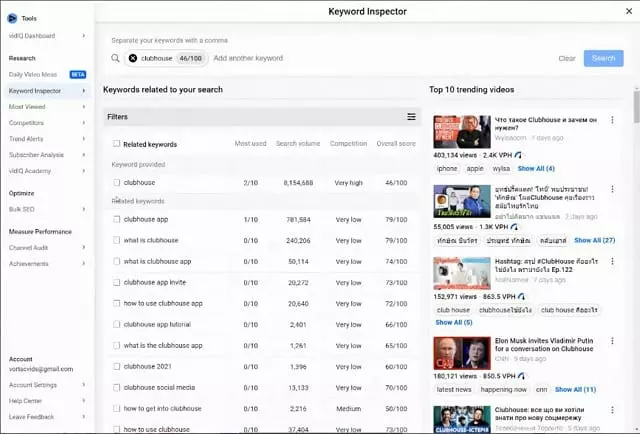Image resolution: width=640 pixels, height=434 pixels.
Task: Open options menu for the 55,005 views video
Action: [612, 189]
